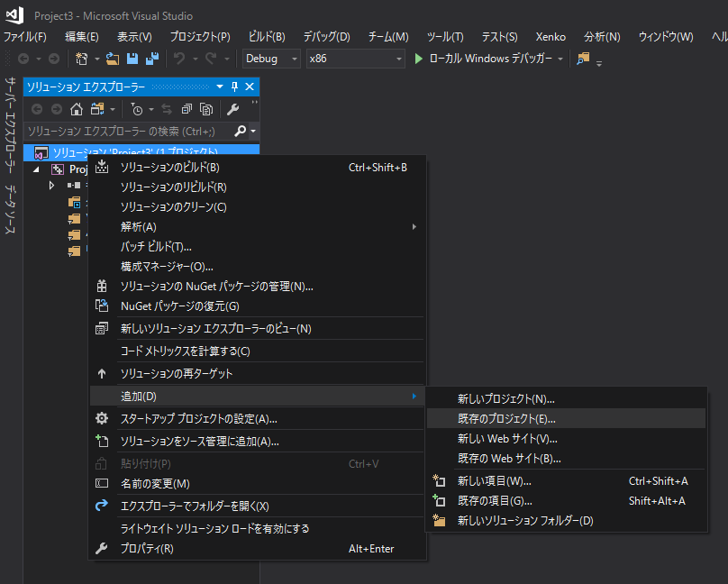
Task: Click the collapse all icon in Solution Explorer
Action: (x=187, y=109)
